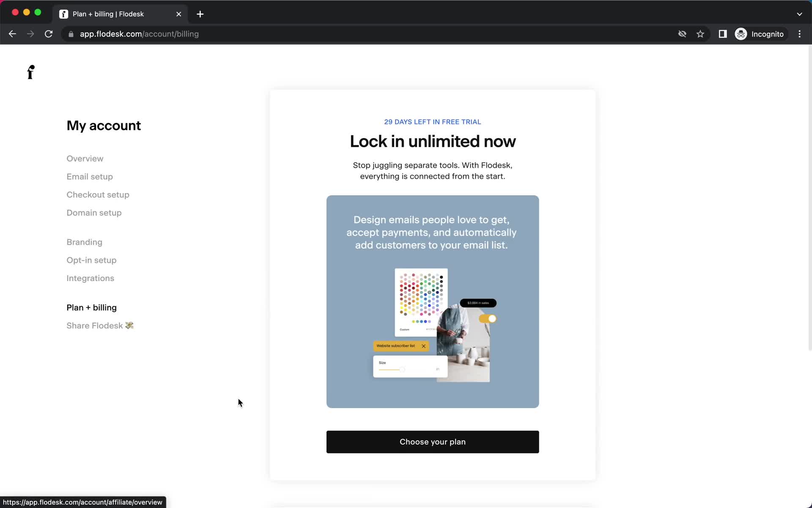This screenshot has height=508, width=812.
Task: Select the Overview menu item
Action: (x=84, y=158)
